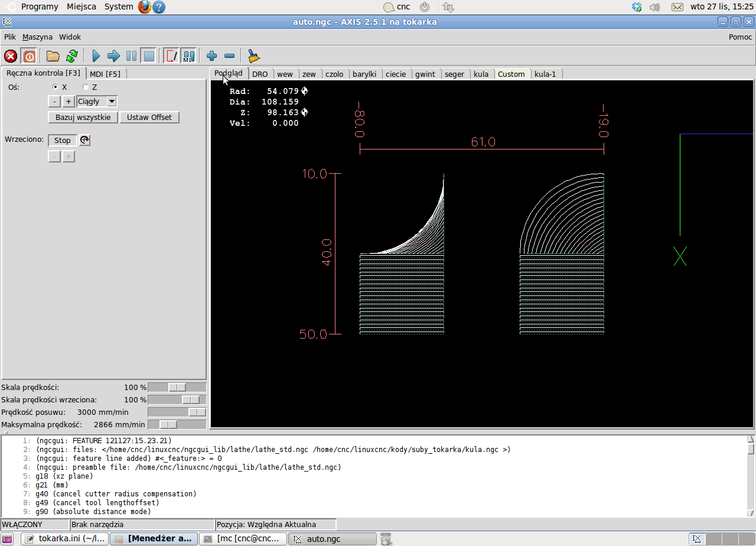The width and height of the screenshot is (756, 546).
Task: Toggle the Emergency Stop red X button
Action: tap(11, 56)
